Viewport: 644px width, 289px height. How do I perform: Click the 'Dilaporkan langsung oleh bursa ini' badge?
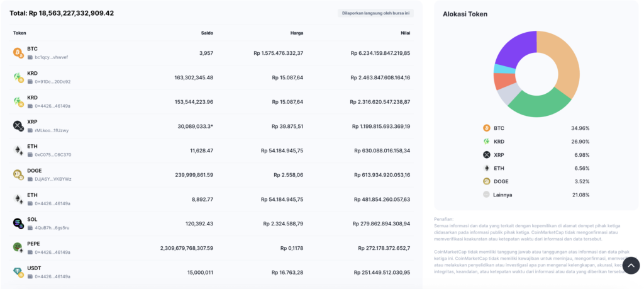point(376,13)
